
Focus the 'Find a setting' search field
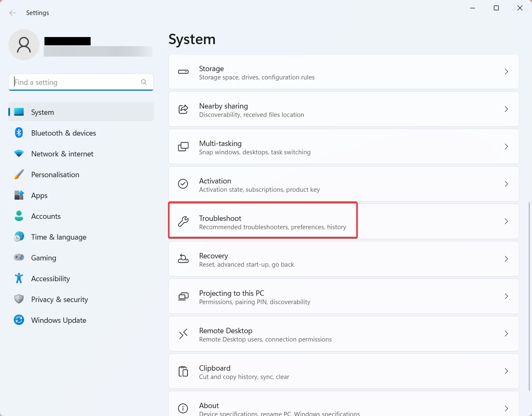(x=81, y=82)
